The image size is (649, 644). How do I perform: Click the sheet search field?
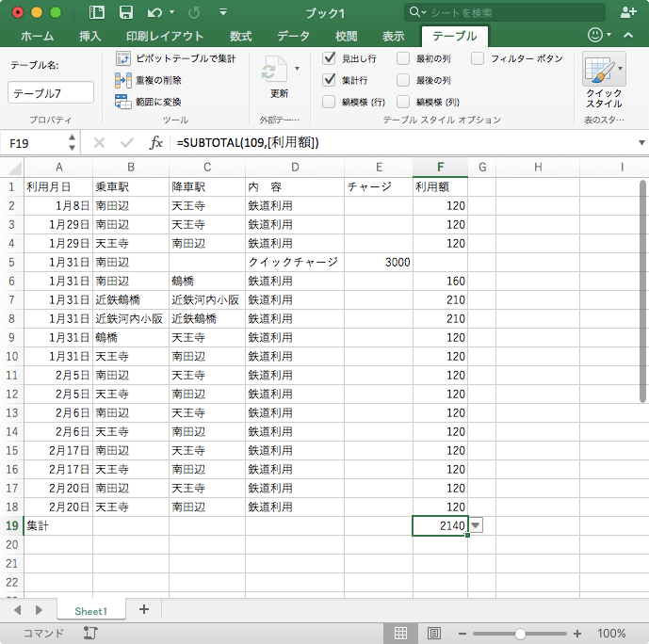point(505,12)
